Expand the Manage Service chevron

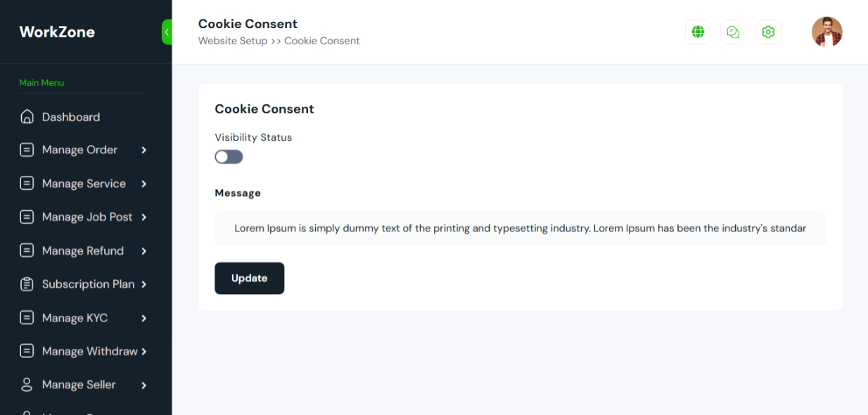143,184
